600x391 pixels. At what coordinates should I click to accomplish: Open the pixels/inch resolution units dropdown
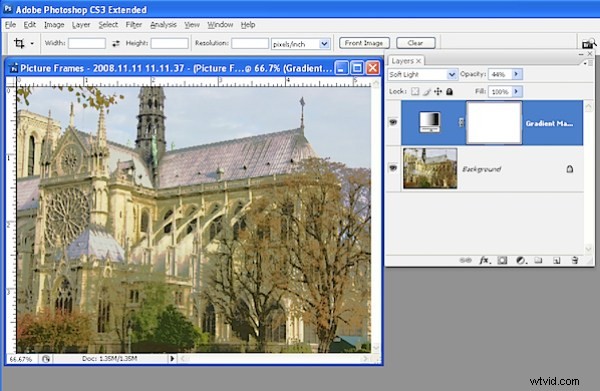(324, 44)
